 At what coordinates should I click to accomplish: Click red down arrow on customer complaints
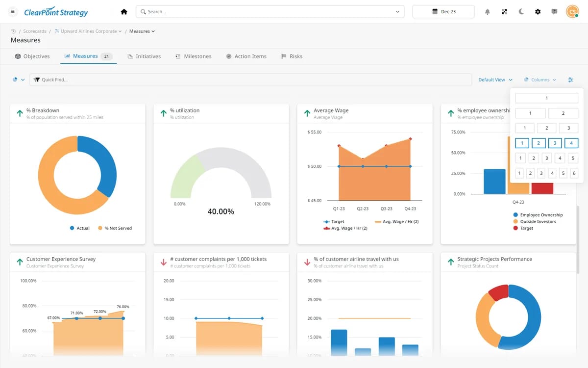163,262
